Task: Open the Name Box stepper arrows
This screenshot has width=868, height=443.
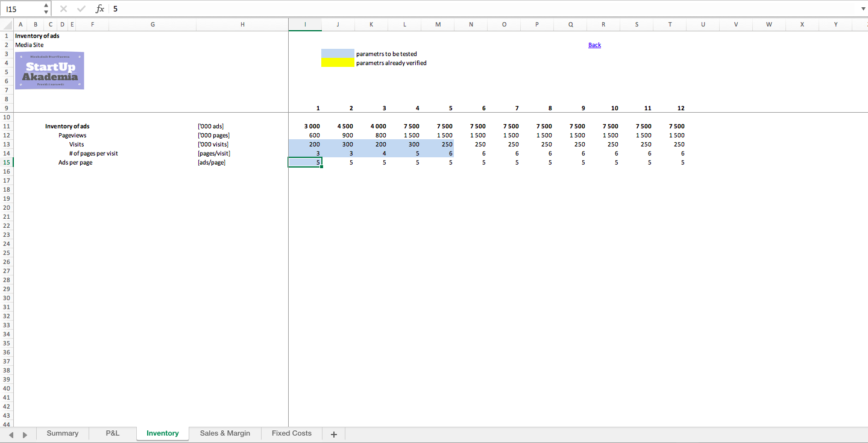Action: tap(46, 9)
